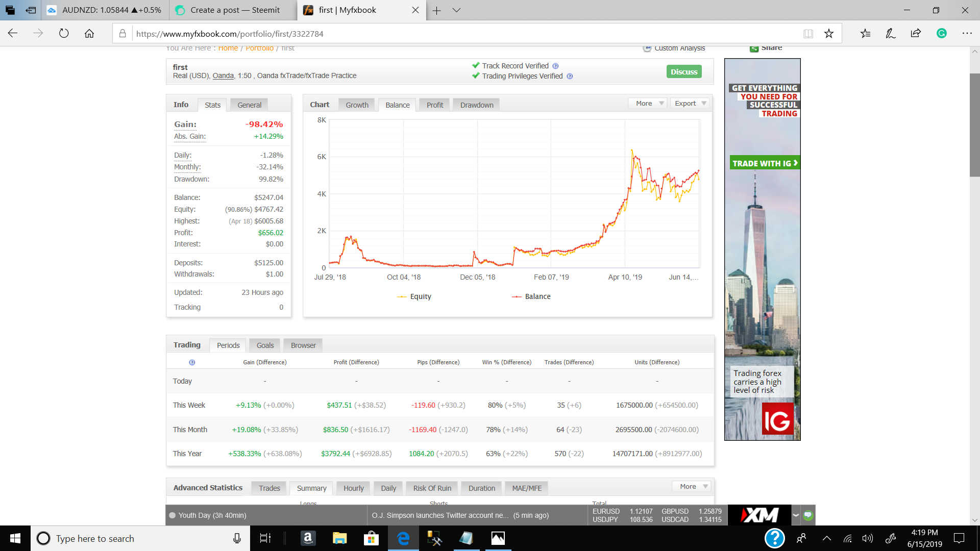Click the browser address bar URL
Image resolution: width=980 pixels, height=551 pixels.
(230, 34)
